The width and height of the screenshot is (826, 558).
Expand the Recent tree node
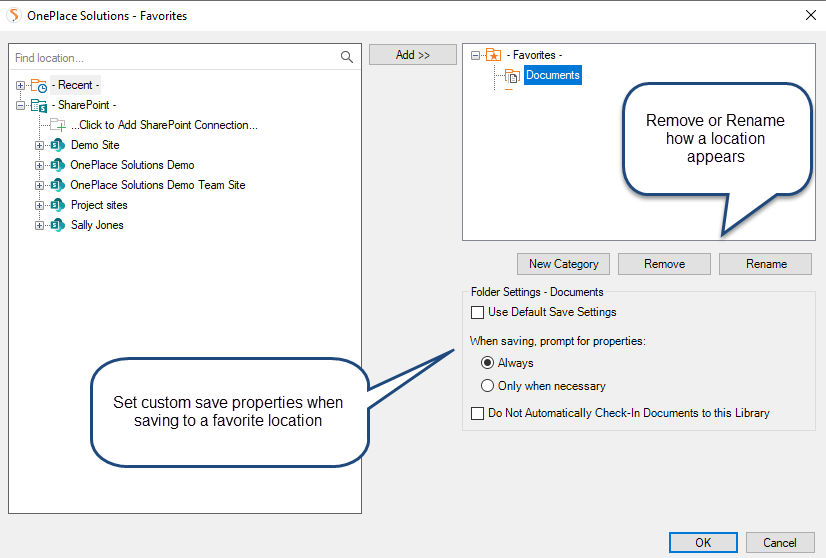click(x=21, y=86)
